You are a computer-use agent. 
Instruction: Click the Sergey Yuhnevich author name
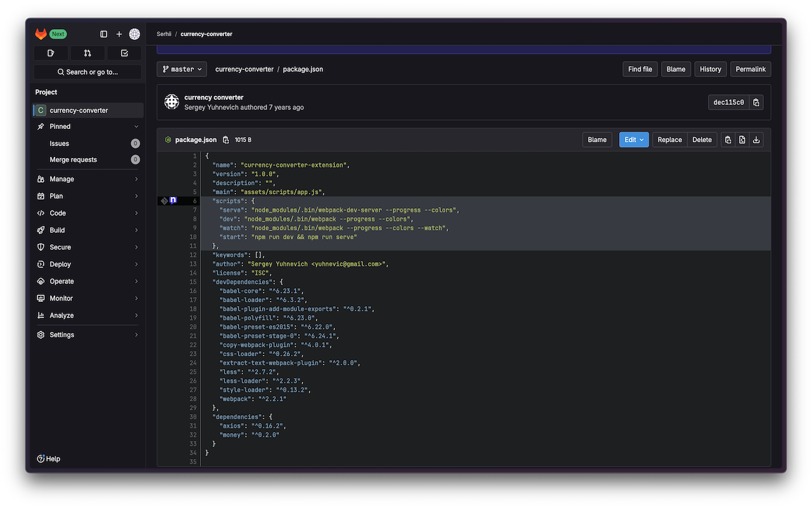(211, 108)
